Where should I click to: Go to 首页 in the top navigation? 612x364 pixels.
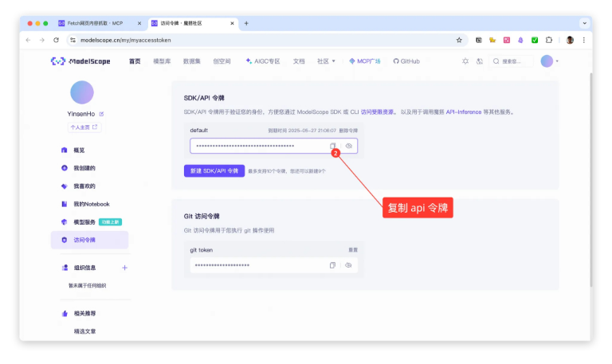pyautogui.click(x=135, y=61)
